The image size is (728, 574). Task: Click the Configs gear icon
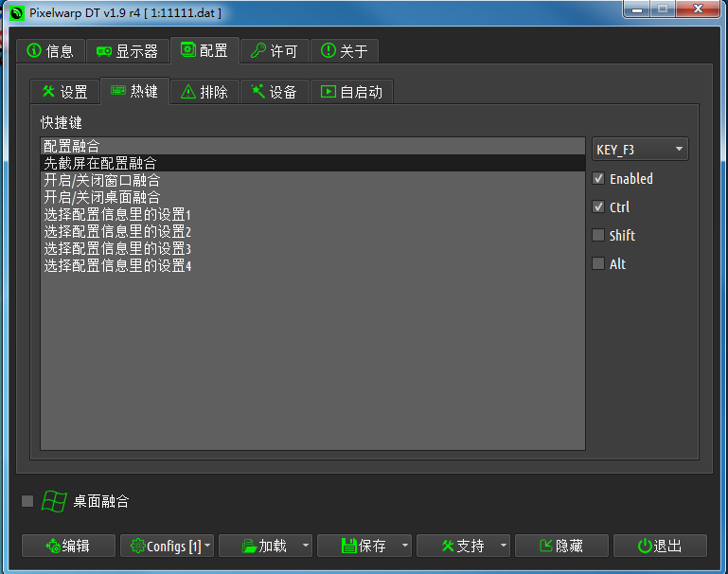[137, 546]
